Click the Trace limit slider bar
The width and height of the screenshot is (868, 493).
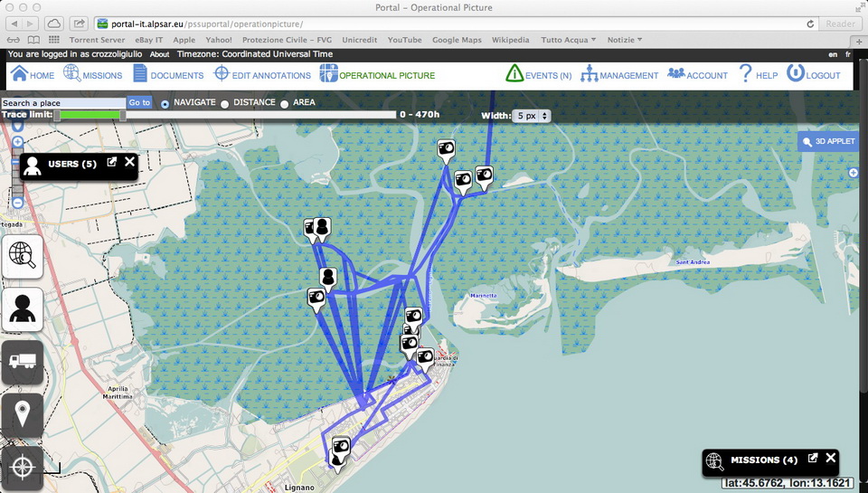tap(226, 115)
